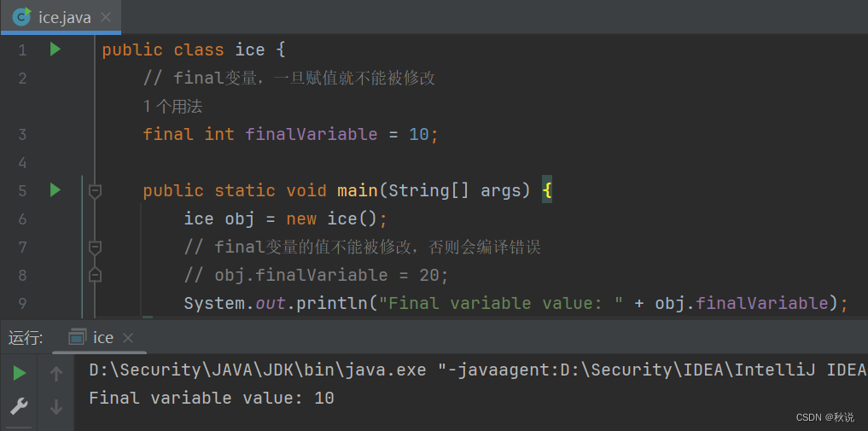The image size is (868, 431).
Task: Click 'String[] args' parameter on line 5
Action: [455, 191]
